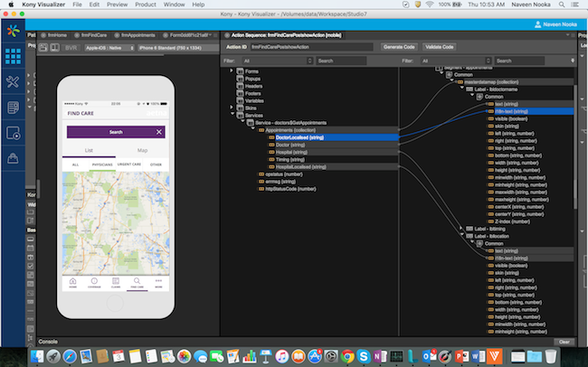Tap the X icon in purple Search bar
The width and height of the screenshot is (588, 367).
(x=159, y=132)
